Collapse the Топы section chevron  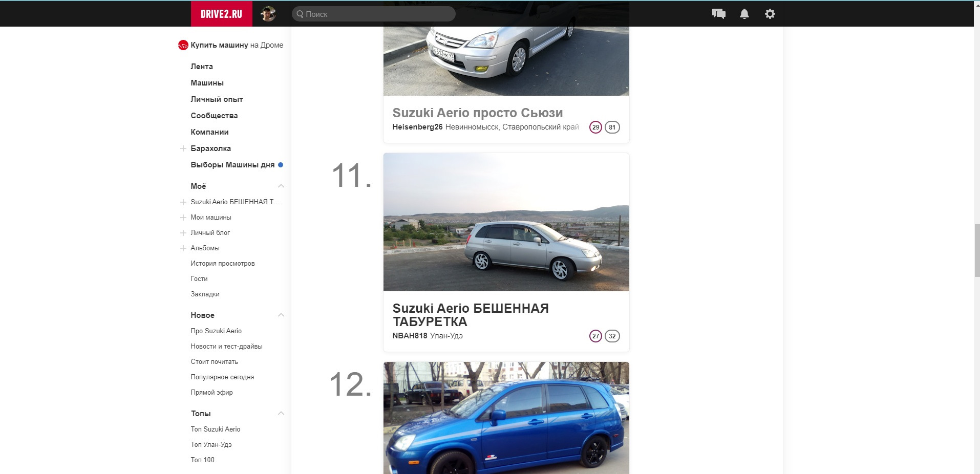point(281,414)
